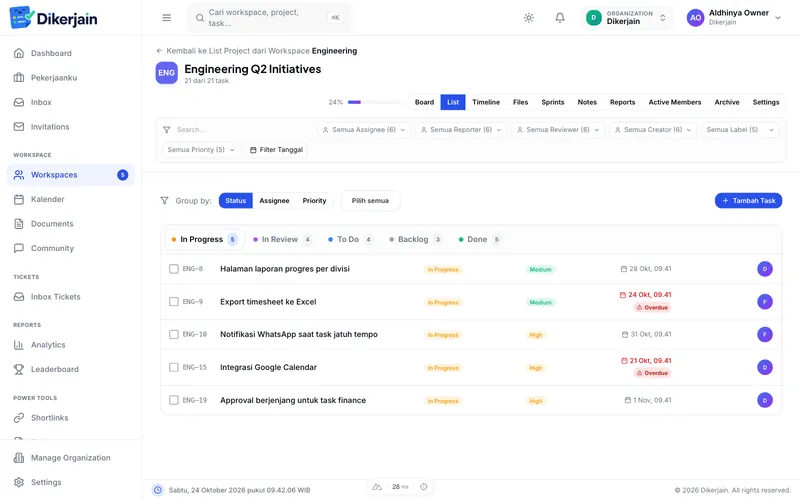
Task: Open Semua Reviewer (6) dropdown
Action: click(558, 130)
